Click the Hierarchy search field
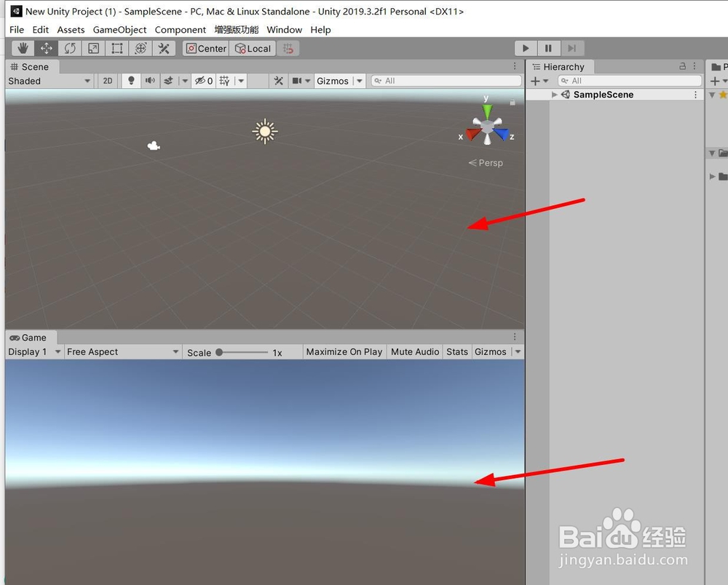The height and width of the screenshot is (585, 728). click(630, 81)
